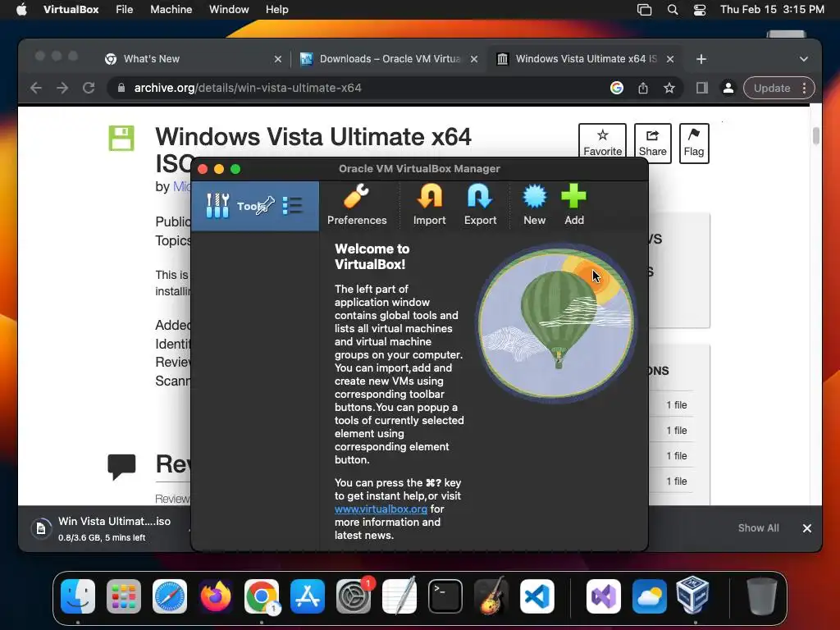Click Show All downloads
The image size is (840, 630).
pos(758,527)
